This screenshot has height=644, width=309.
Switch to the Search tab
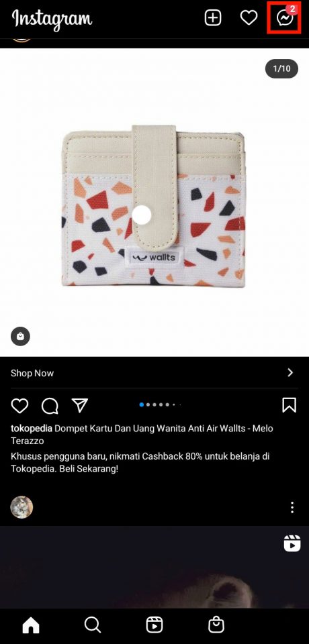click(x=93, y=625)
